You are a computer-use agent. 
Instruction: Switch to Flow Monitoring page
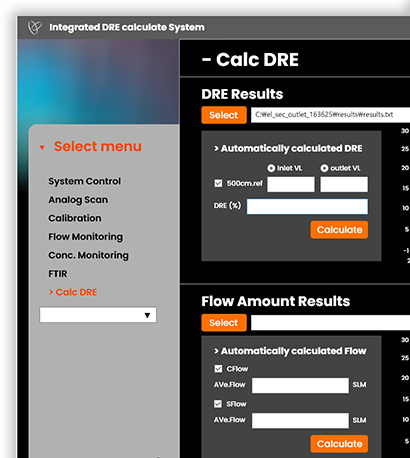85,237
